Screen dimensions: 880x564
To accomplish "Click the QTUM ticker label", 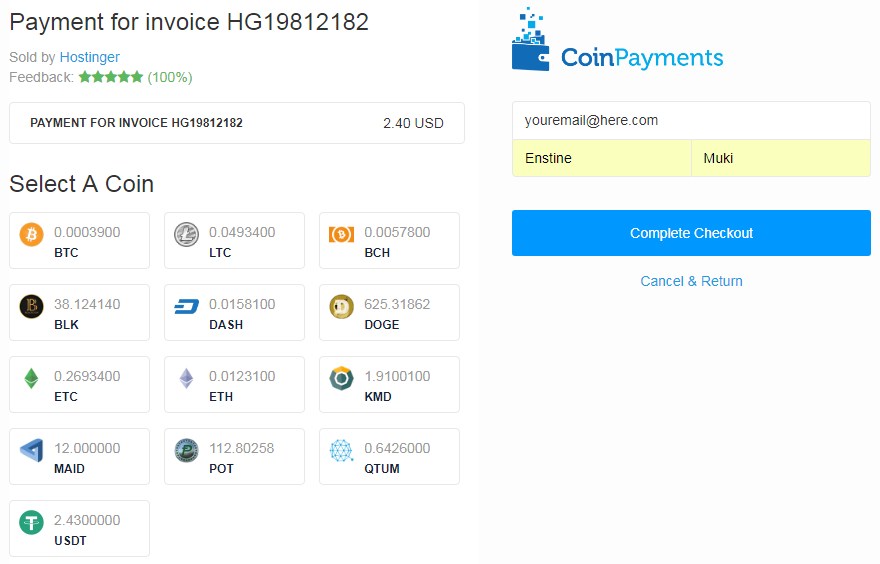I will coord(382,468).
